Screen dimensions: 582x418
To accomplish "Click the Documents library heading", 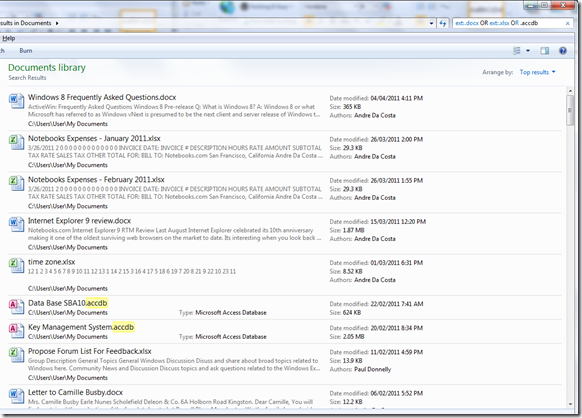I will 47,68.
